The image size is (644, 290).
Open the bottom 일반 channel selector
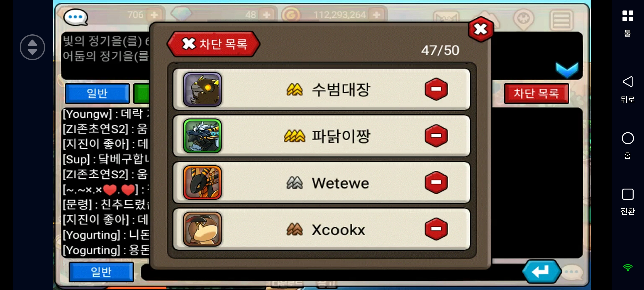101,272
